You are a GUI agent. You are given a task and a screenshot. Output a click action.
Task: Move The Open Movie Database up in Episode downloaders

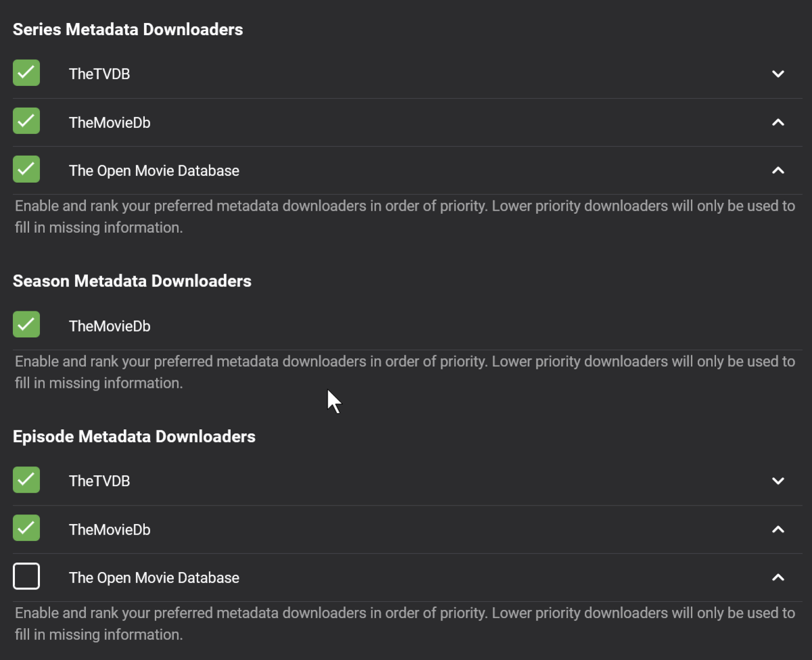pyautogui.click(x=778, y=577)
